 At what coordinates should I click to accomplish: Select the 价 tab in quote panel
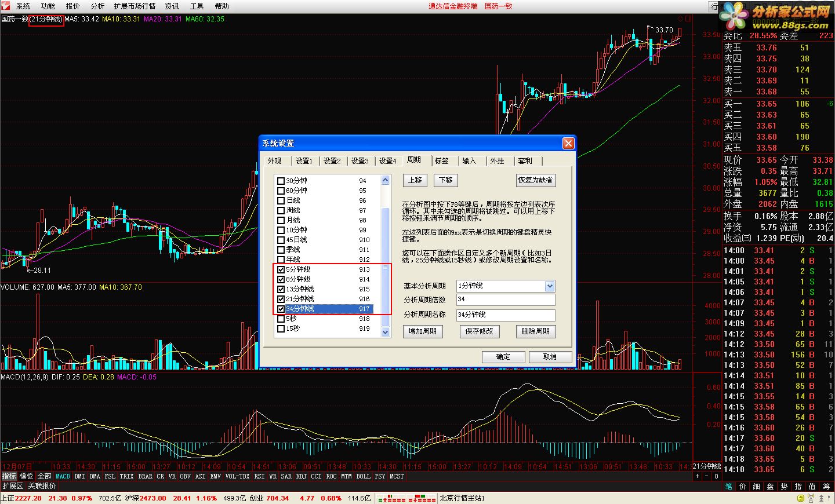(742, 487)
